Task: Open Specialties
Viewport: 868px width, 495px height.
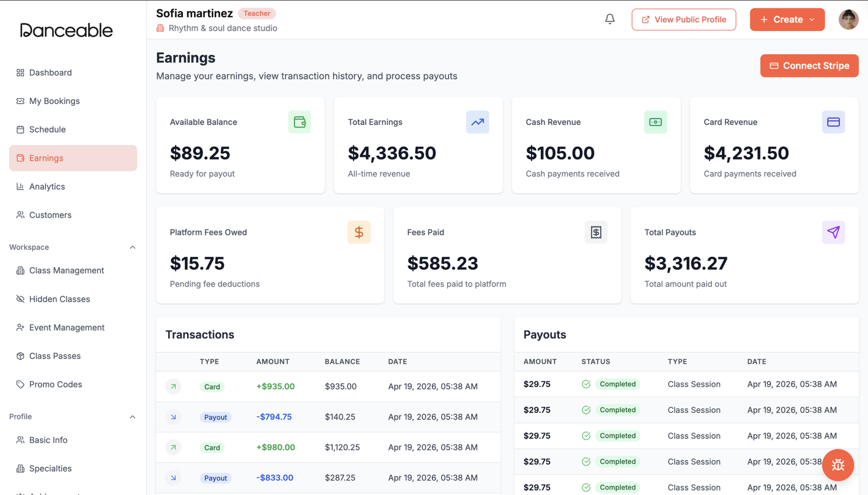Action: pos(73,468)
